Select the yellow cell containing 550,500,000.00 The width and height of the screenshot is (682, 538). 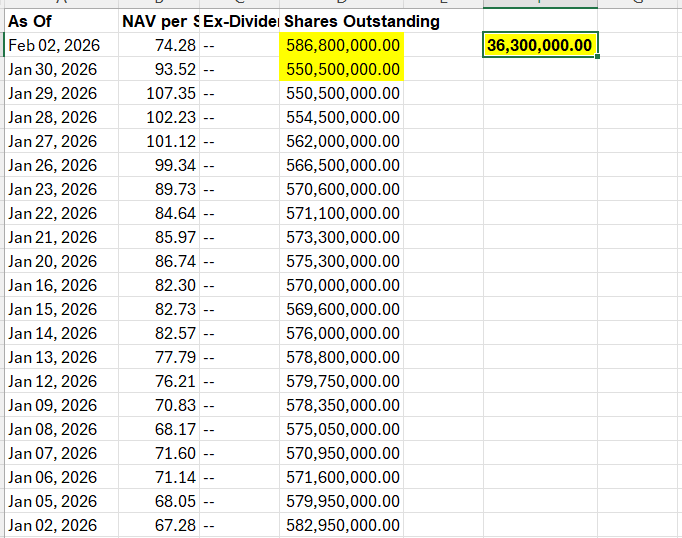pos(342,69)
